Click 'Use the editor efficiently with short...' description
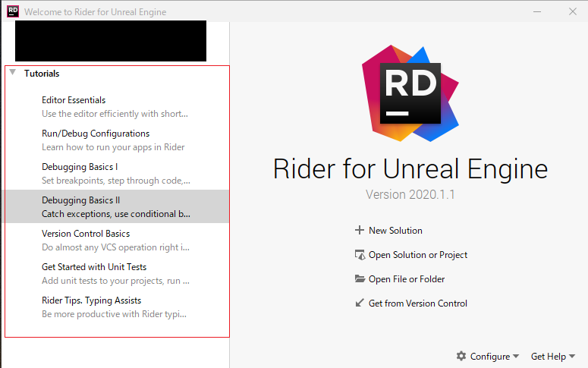This screenshot has width=588, height=368. click(115, 114)
